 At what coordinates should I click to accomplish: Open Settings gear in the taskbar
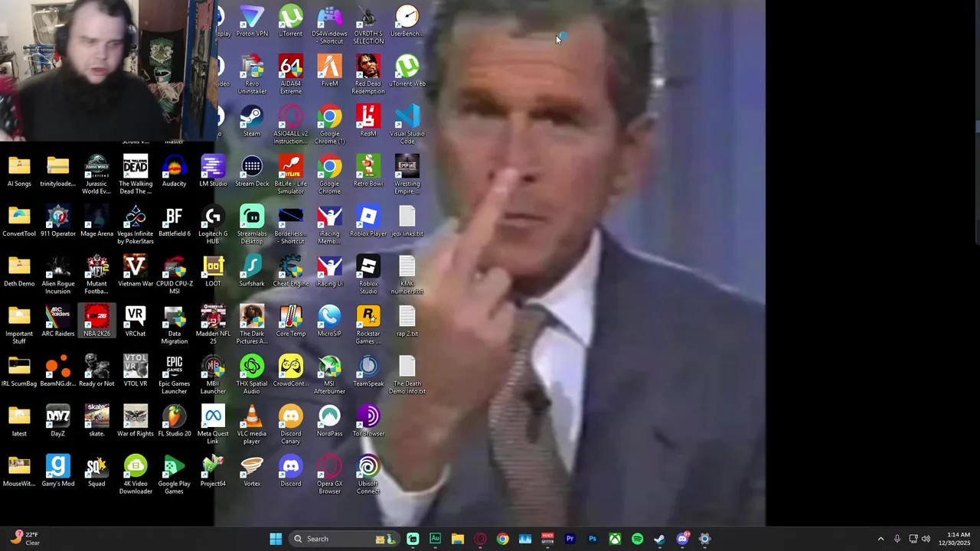click(704, 539)
